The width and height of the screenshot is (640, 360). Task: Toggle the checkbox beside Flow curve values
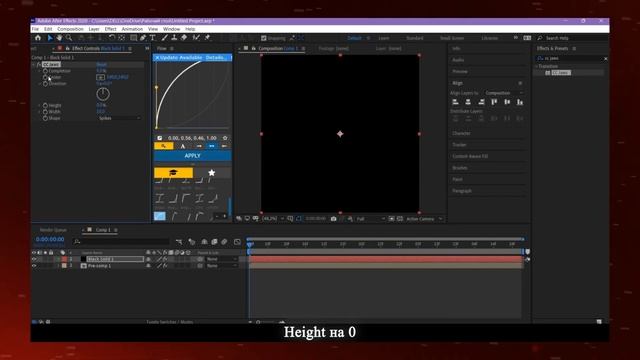click(x=160, y=138)
